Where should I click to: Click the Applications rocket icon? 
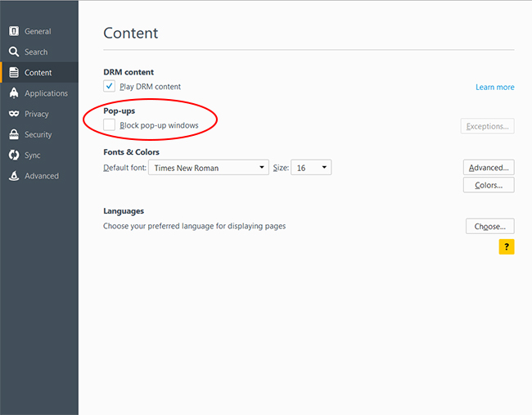point(14,93)
